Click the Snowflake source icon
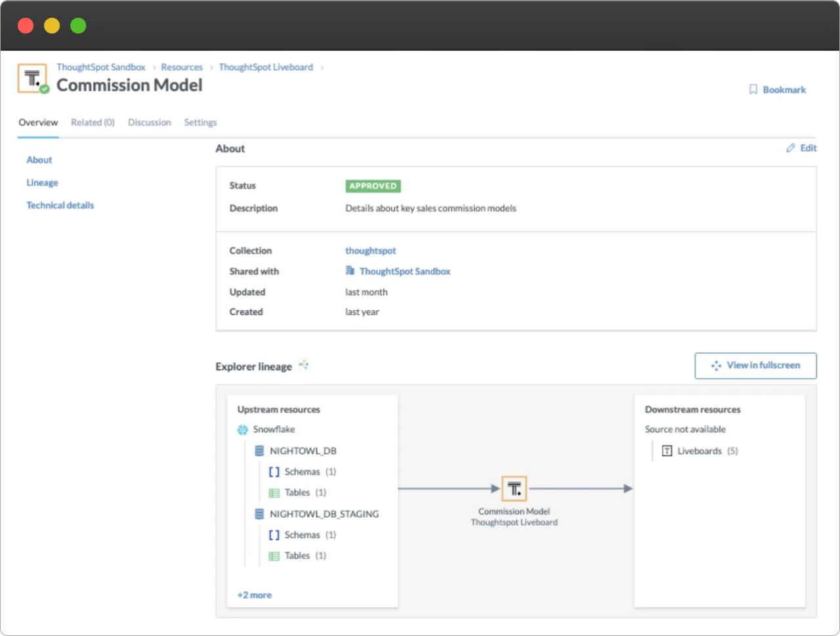Screen dimensions: 840x636 243,430
